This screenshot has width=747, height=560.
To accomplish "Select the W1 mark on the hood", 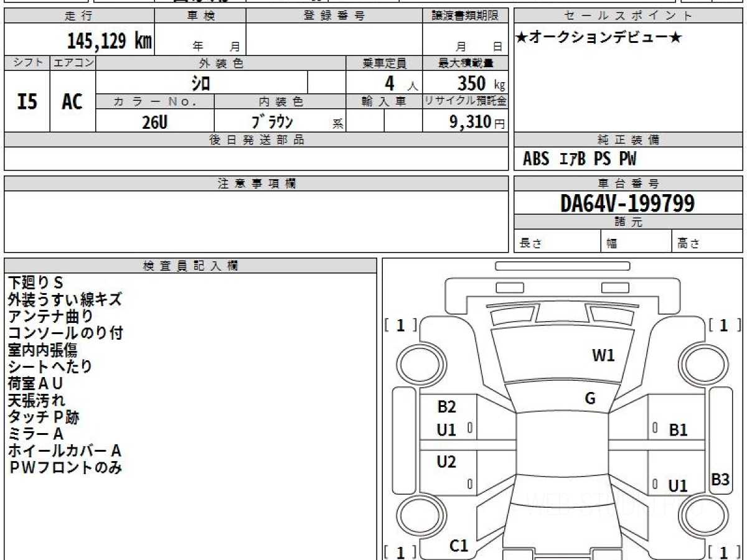I will 603,356.
